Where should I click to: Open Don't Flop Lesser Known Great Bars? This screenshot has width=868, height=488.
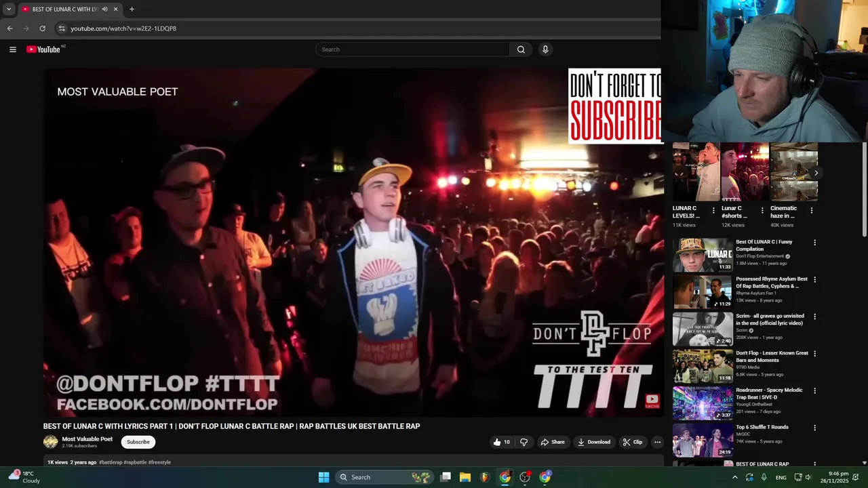pyautogui.click(x=772, y=357)
